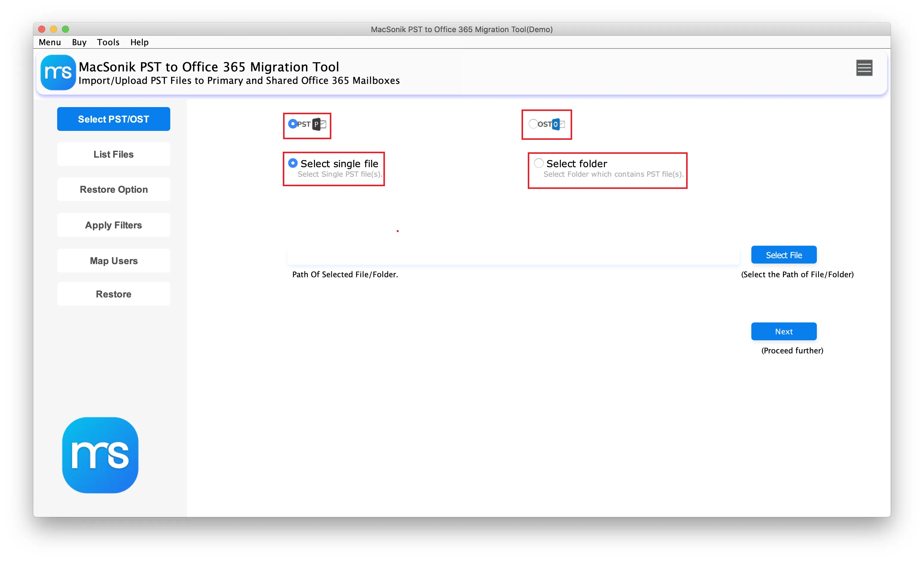Open the Buy menu
Viewport: 924px width, 561px height.
coord(79,42)
